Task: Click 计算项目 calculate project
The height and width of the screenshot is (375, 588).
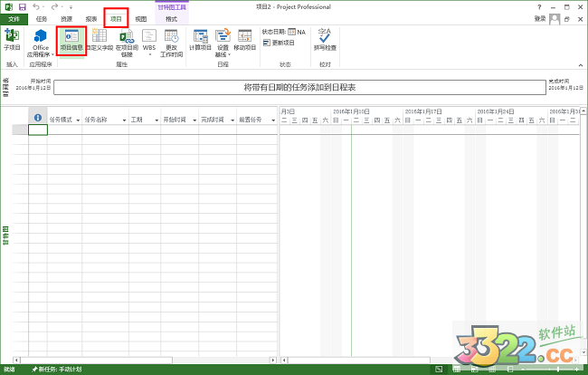Action: pos(200,40)
